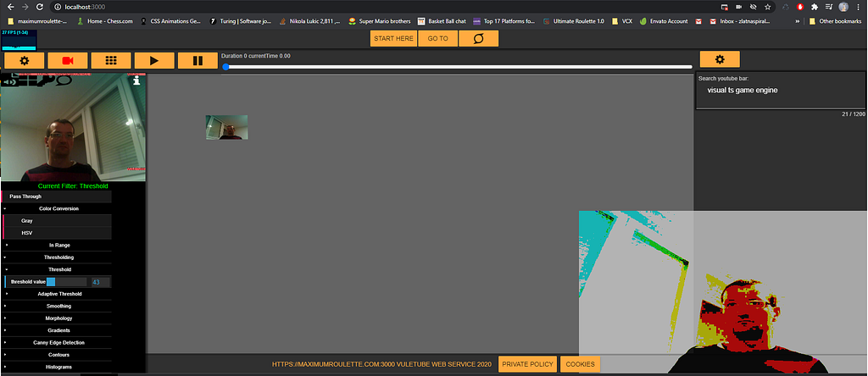Collapse the Threshold sub-group
The image size is (868, 376).
(58, 269)
